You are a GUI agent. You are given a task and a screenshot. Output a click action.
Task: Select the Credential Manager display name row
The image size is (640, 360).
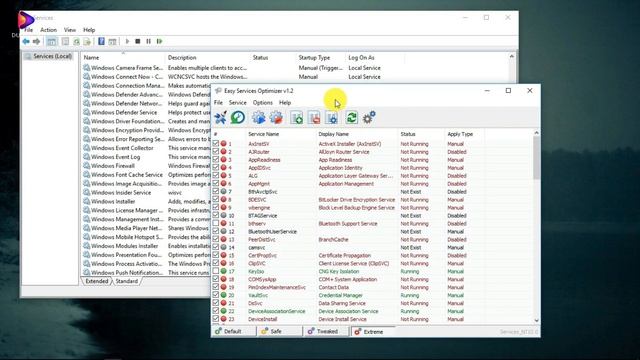(x=340, y=295)
